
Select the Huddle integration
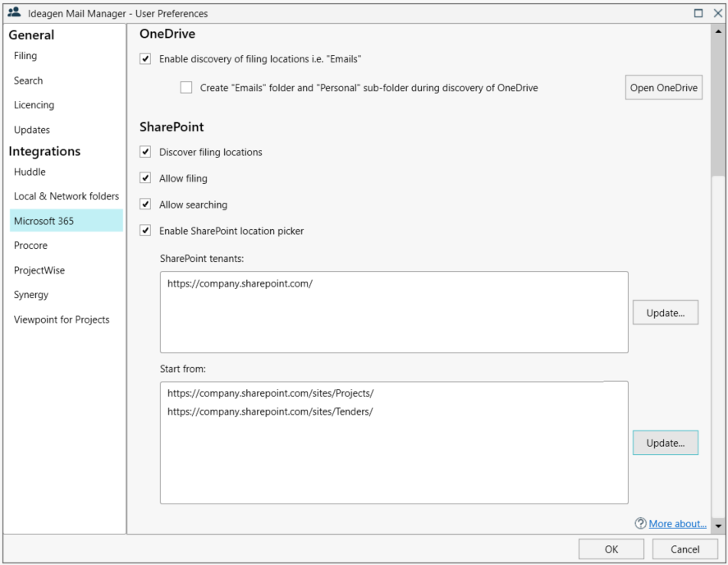(31, 171)
